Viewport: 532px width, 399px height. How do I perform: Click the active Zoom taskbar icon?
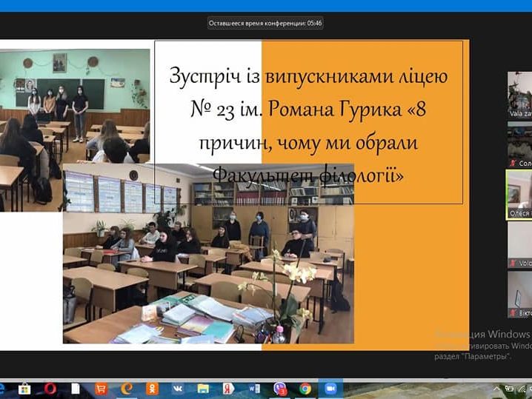330,389
